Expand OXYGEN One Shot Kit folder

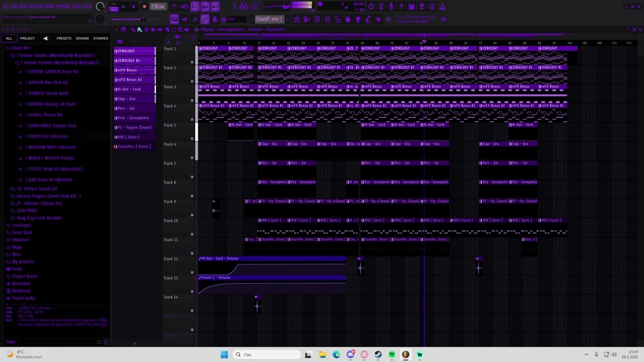(20, 82)
